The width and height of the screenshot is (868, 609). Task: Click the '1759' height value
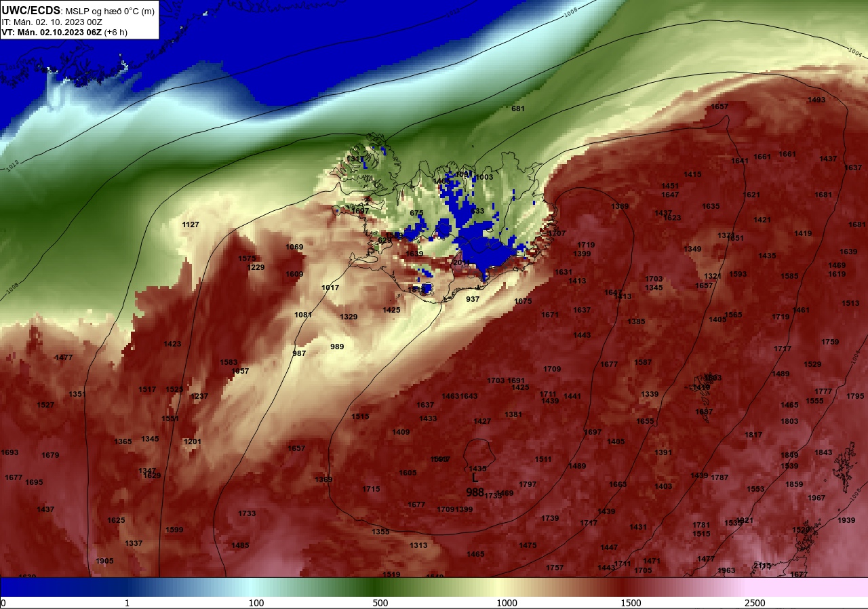click(x=830, y=342)
